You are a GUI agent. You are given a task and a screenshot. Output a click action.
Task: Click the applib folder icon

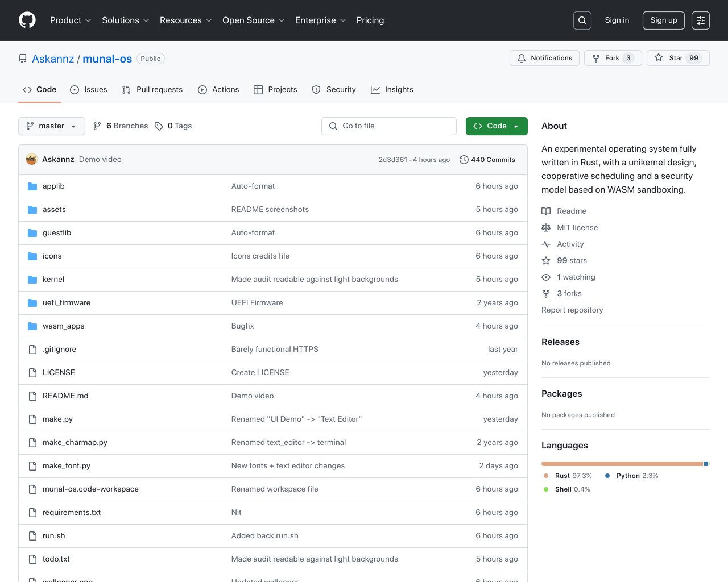32,186
